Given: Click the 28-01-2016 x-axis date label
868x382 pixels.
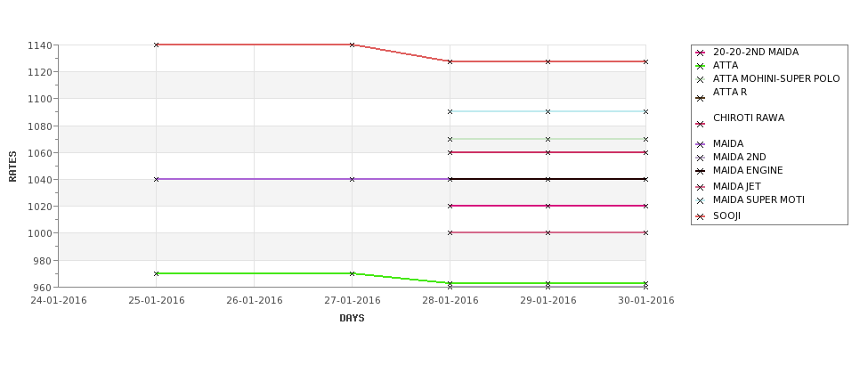Looking at the screenshot, I should (450, 301).
